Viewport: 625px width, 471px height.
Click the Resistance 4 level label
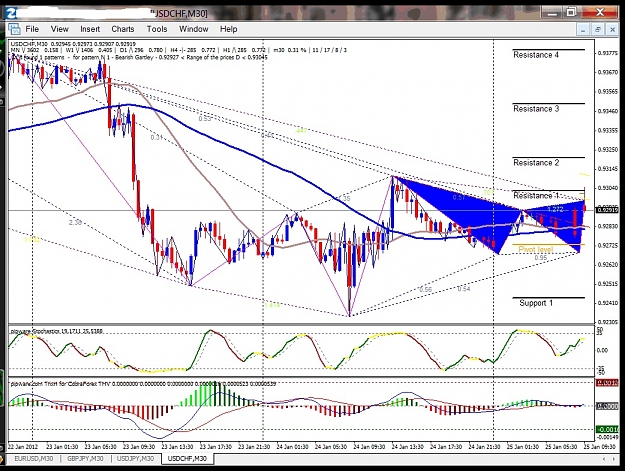pyautogui.click(x=536, y=55)
